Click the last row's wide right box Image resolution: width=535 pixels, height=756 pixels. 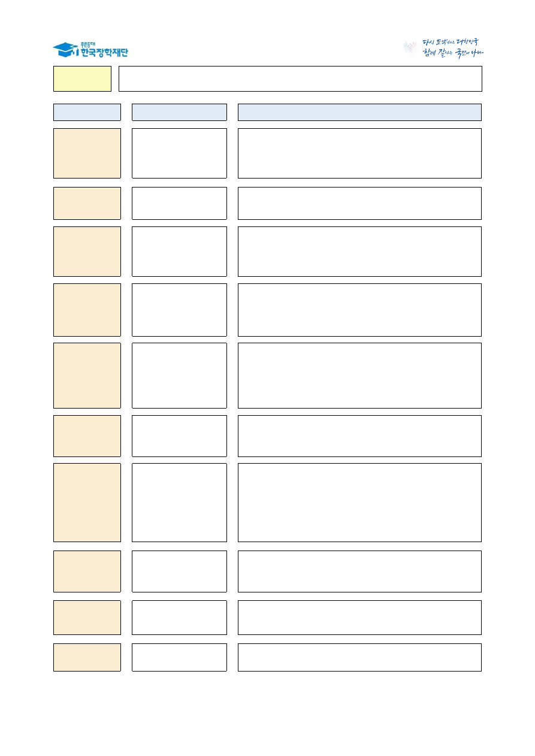[359, 657]
